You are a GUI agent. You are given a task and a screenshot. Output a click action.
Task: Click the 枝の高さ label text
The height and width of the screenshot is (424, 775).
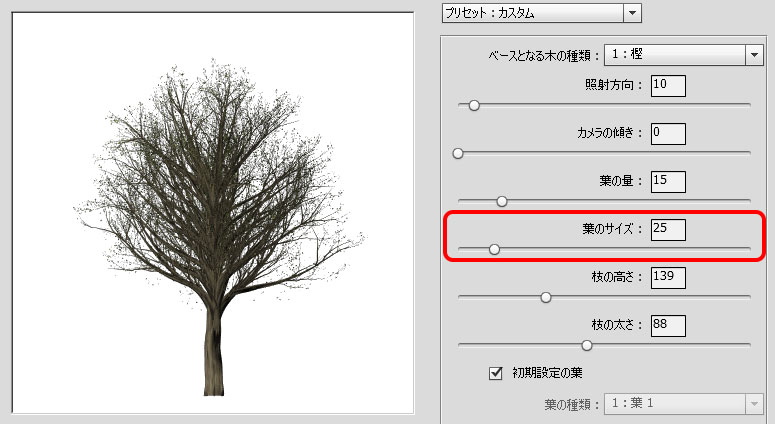pos(617,277)
